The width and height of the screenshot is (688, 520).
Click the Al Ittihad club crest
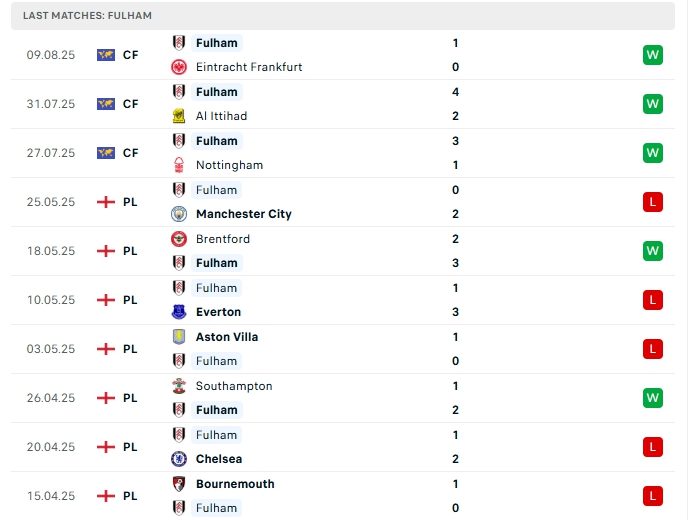coord(179,116)
